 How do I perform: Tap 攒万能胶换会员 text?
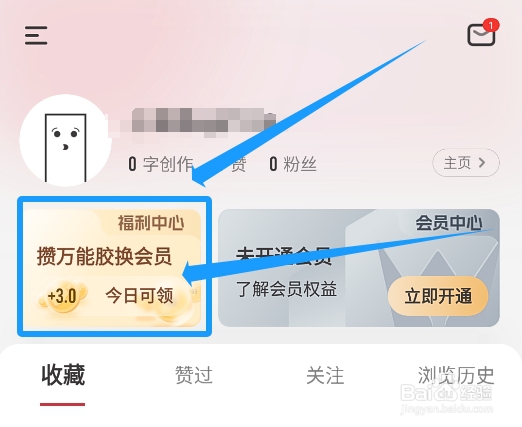pyautogui.click(x=104, y=256)
